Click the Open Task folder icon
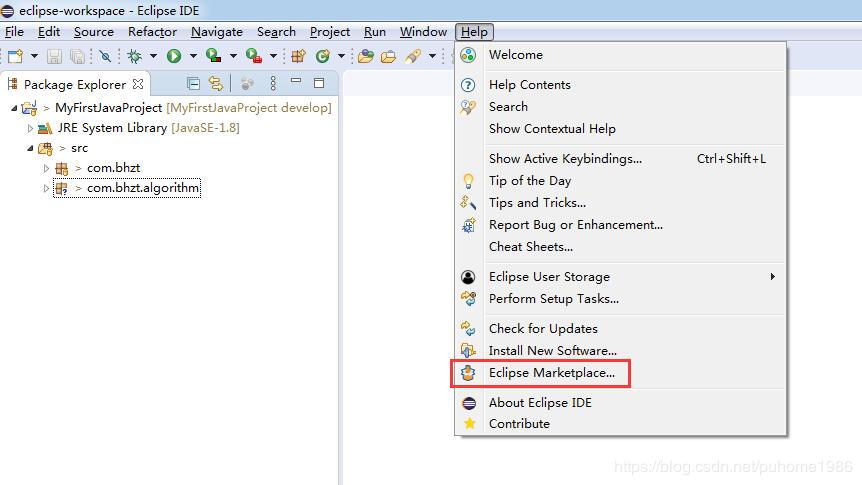 (388, 56)
